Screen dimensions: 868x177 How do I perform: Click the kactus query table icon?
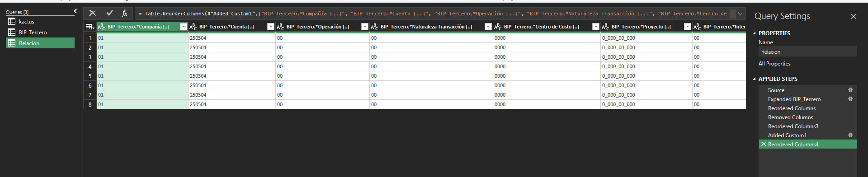click(x=12, y=22)
